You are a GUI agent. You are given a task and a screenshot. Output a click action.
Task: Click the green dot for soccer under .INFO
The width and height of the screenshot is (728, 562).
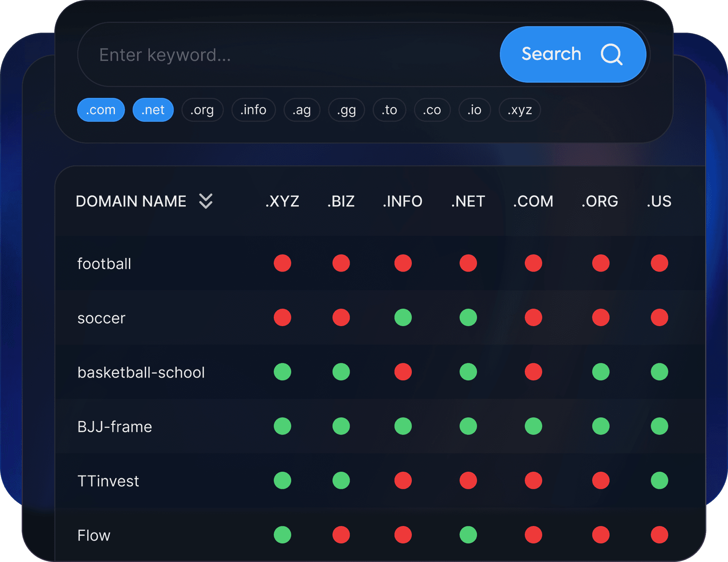[402, 318]
